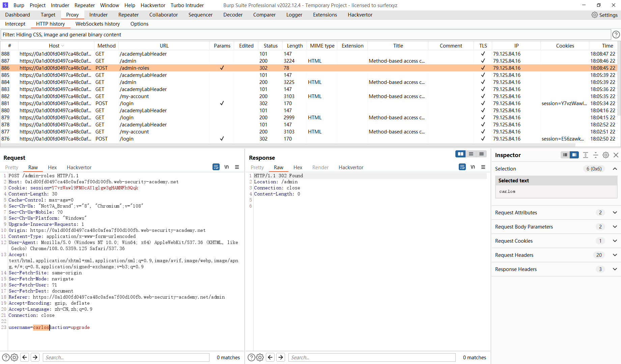Go to previous match in Request search
The image size is (621, 364).
click(25, 357)
